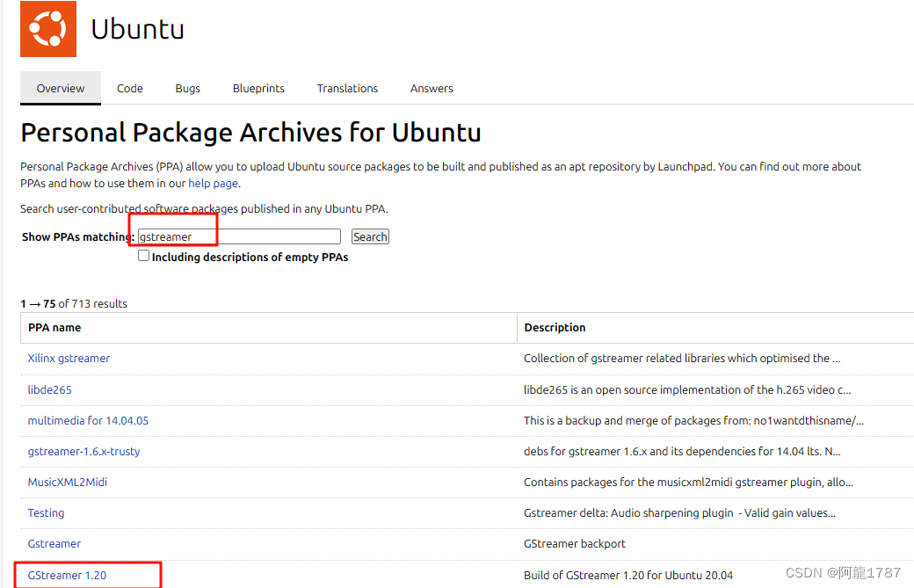Open the Xilinx gstreamer PPA link
This screenshot has height=588, width=914.
click(69, 359)
